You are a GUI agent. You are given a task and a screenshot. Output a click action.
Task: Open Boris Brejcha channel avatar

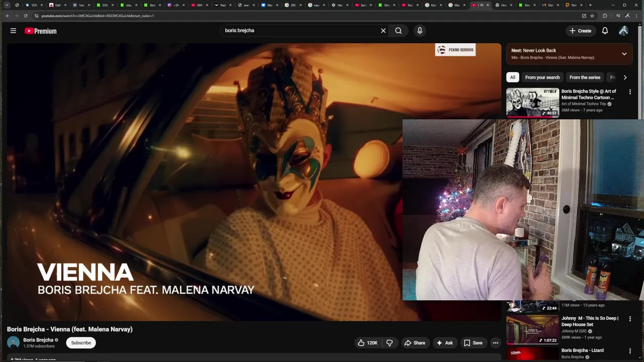pos(14,343)
